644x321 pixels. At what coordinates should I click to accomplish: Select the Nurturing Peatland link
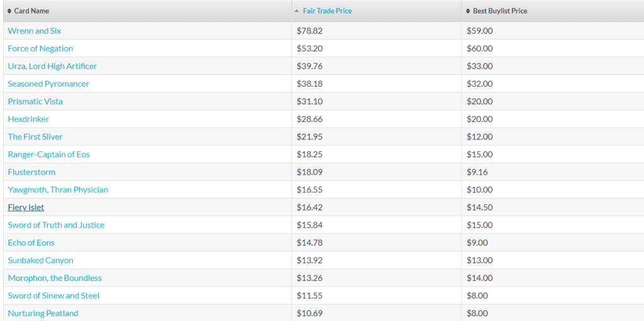(43, 313)
